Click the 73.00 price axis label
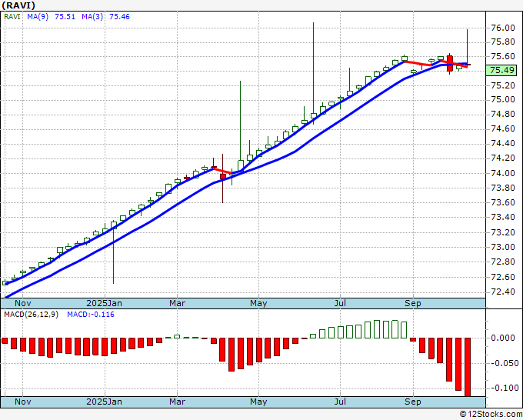 click(503, 247)
